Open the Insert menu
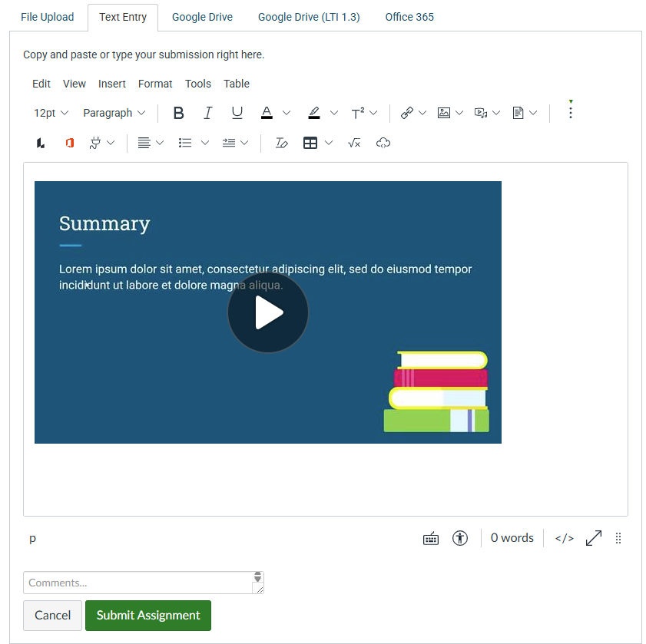This screenshot has height=644, width=646. click(x=112, y=84)
